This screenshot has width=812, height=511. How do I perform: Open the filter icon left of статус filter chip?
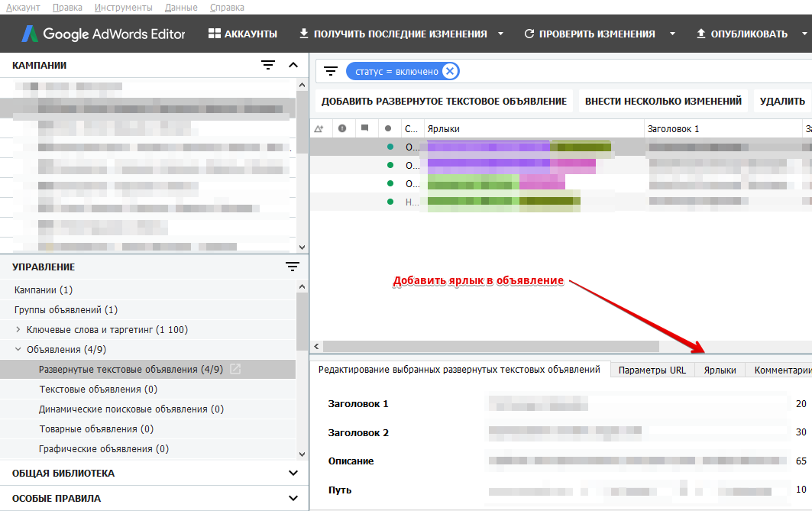(331, 72)
